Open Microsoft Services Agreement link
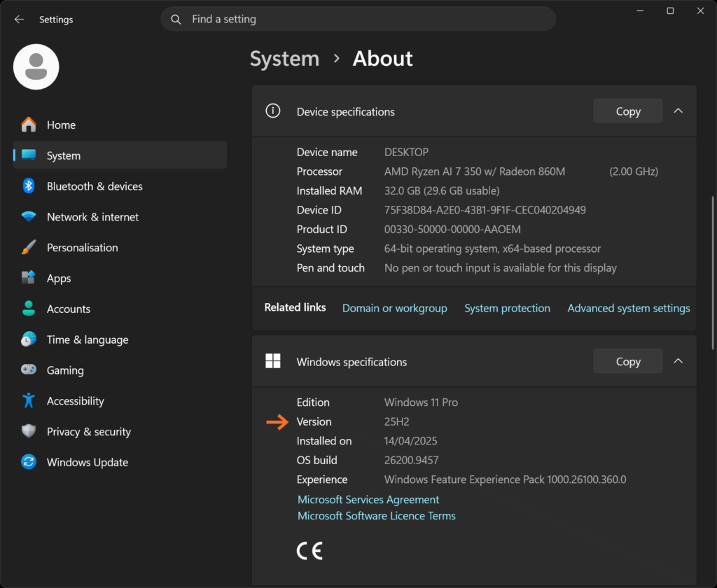717x588 pixels. point(368,499)
